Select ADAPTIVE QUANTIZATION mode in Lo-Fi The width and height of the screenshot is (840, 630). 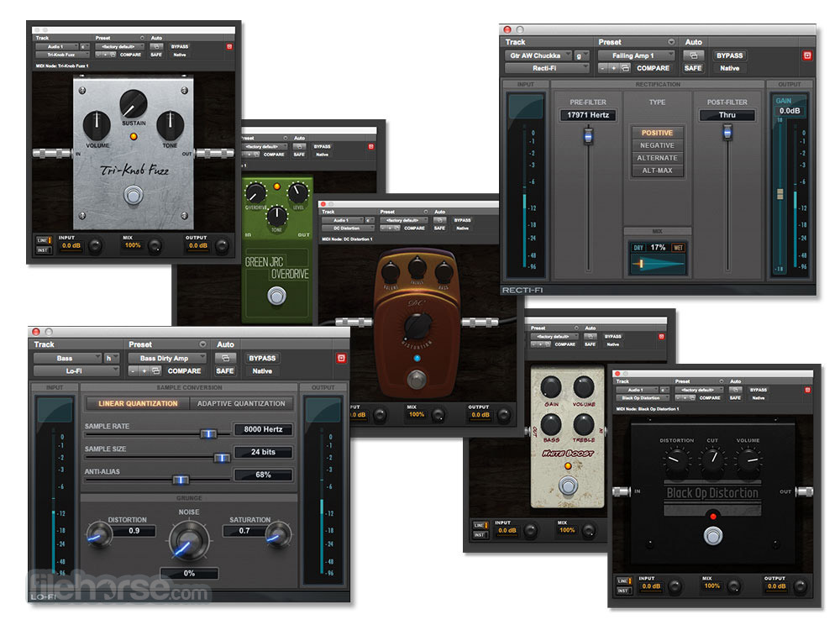point(241,403)
